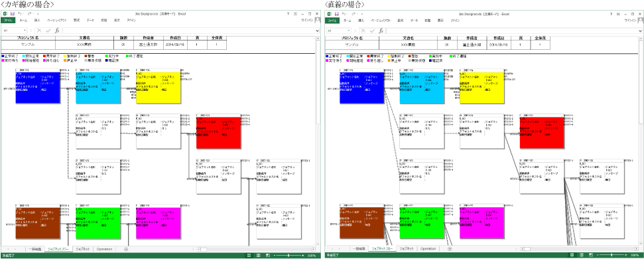Select the Operation sheet tab in 直線の場合 window
The image size is (644, 259).
[428, 249]
